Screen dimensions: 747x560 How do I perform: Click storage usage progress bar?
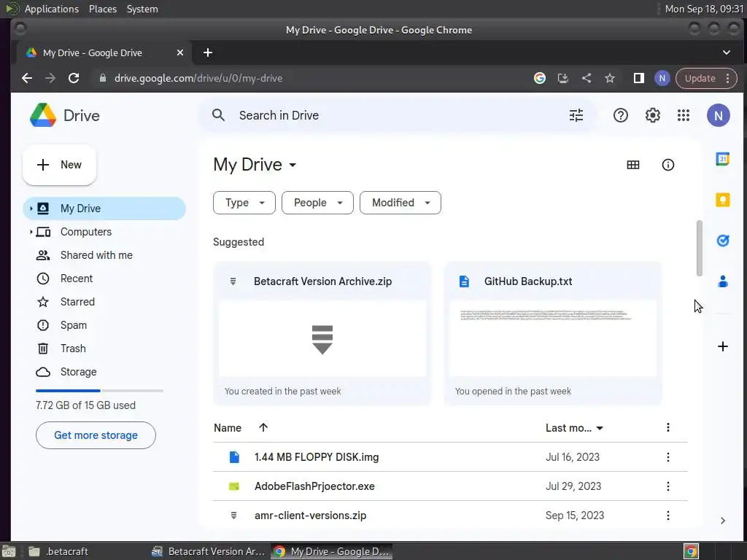[x=99, y=391]
